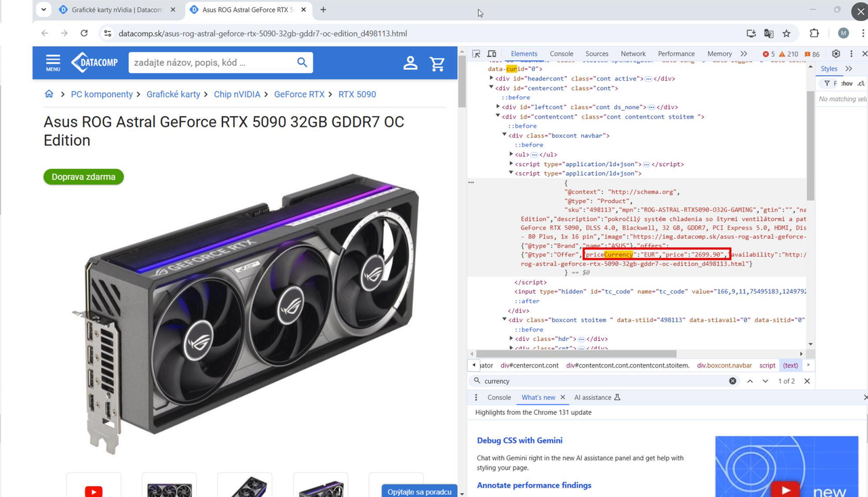This screenshot has height=497, width=868.
Task: Open site information icon in address bar
Action: (107, 33)
